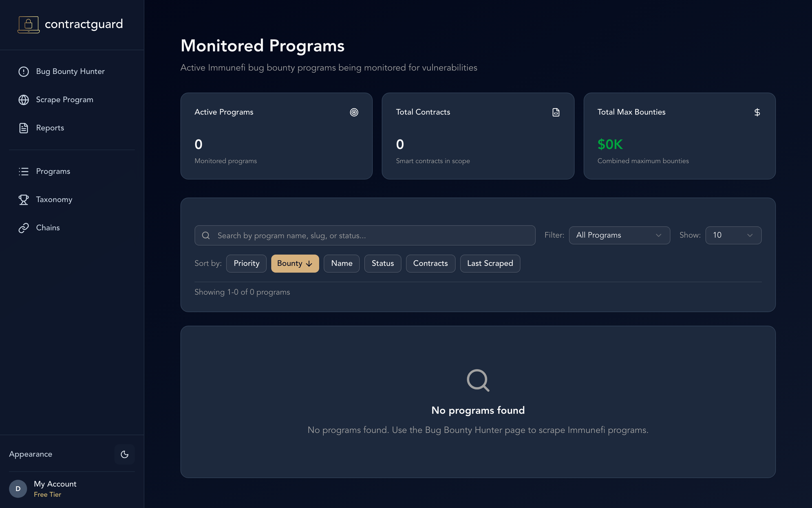Viewport: 812px width, 508px height.
Task: Click the No programs found heading
Action: [478, 410]
